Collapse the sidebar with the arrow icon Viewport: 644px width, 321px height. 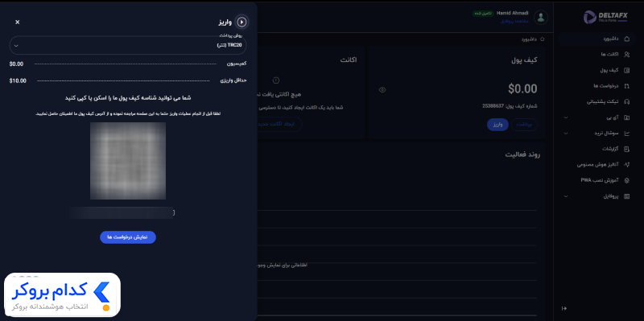tap(564, 308)
